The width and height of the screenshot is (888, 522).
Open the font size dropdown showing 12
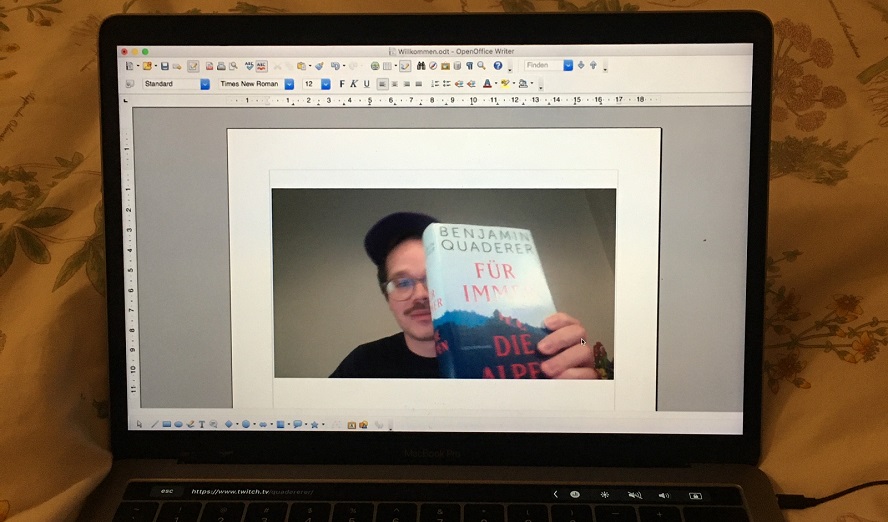326,84
